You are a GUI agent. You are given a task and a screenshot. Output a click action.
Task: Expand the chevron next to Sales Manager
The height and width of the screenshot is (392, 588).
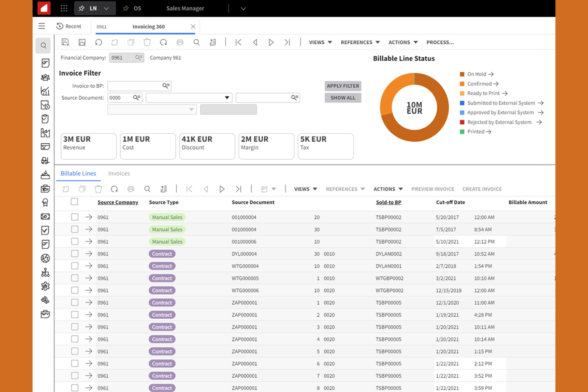[243, 8]
